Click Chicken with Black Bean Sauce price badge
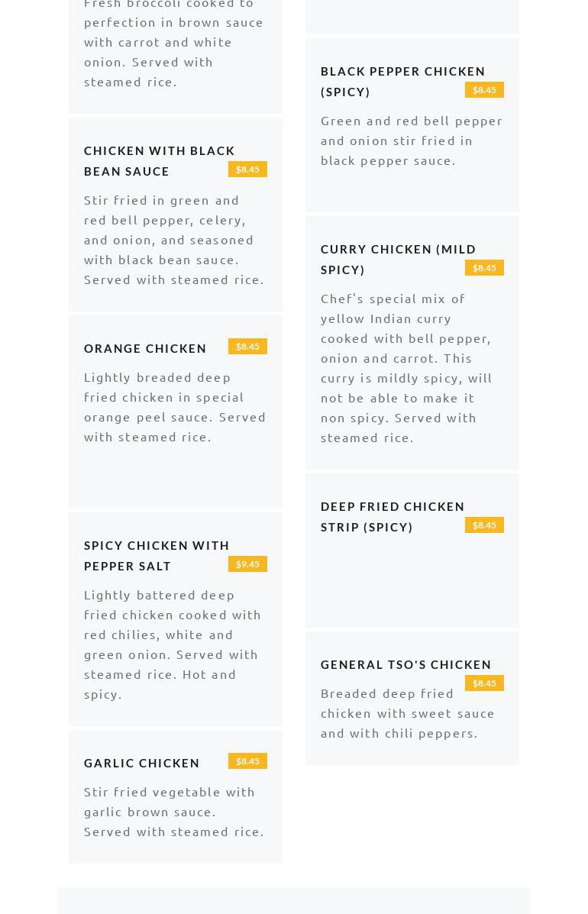The height and width of the screenshot is (914, 588). (x=247, y=170)
